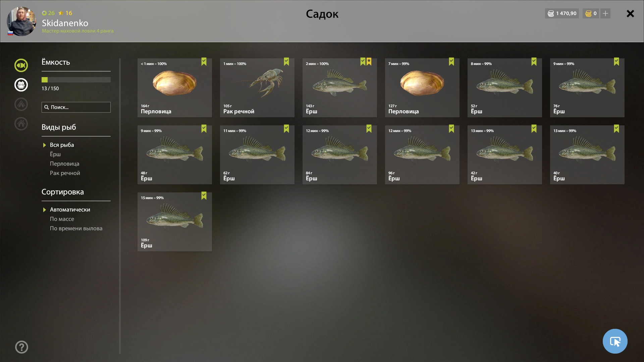Click the star trophy badge on 143 г Ёрш
644x362 pixels.
coord(369,61)
